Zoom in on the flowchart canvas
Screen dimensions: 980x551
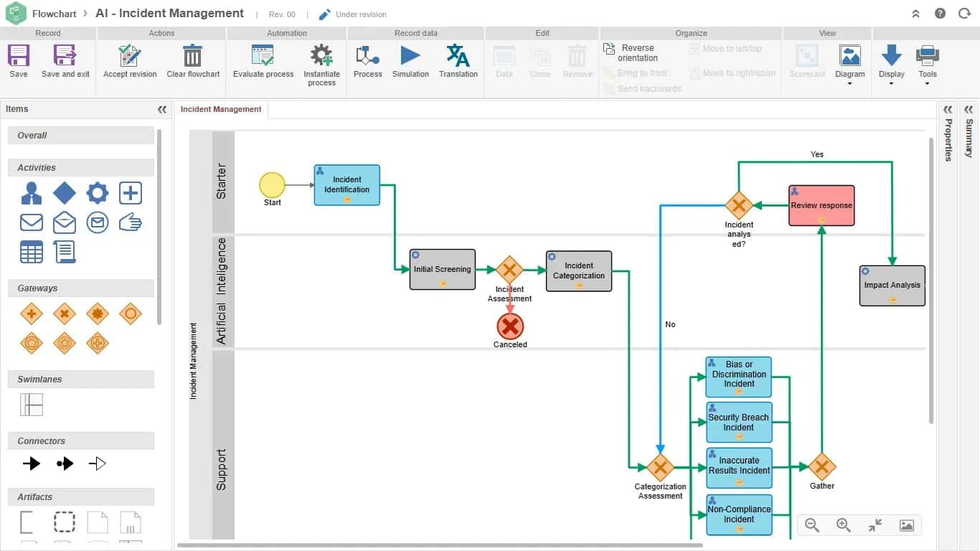[844, 525]
